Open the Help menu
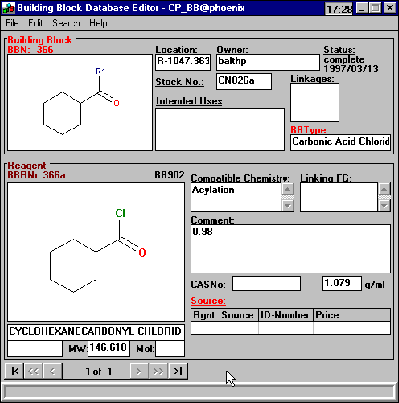 tap(98, 23)
